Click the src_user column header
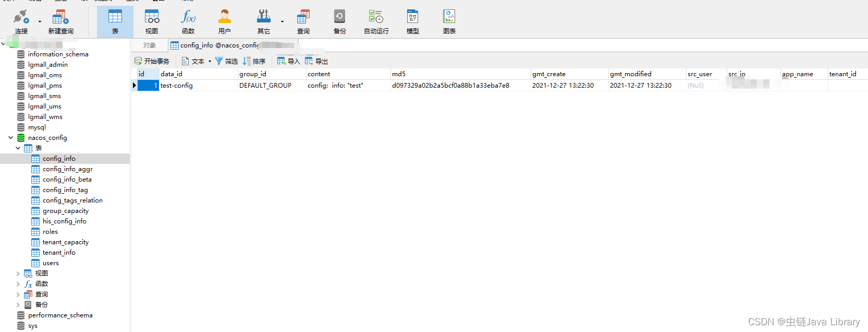The width and height of the screenshot is (868, 332). tap(706, 74)
